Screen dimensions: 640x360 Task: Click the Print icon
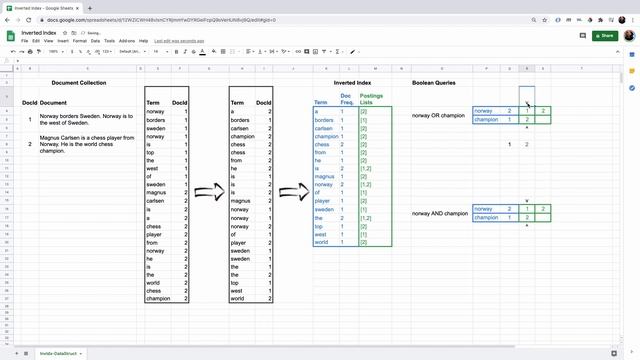point(30,52)
